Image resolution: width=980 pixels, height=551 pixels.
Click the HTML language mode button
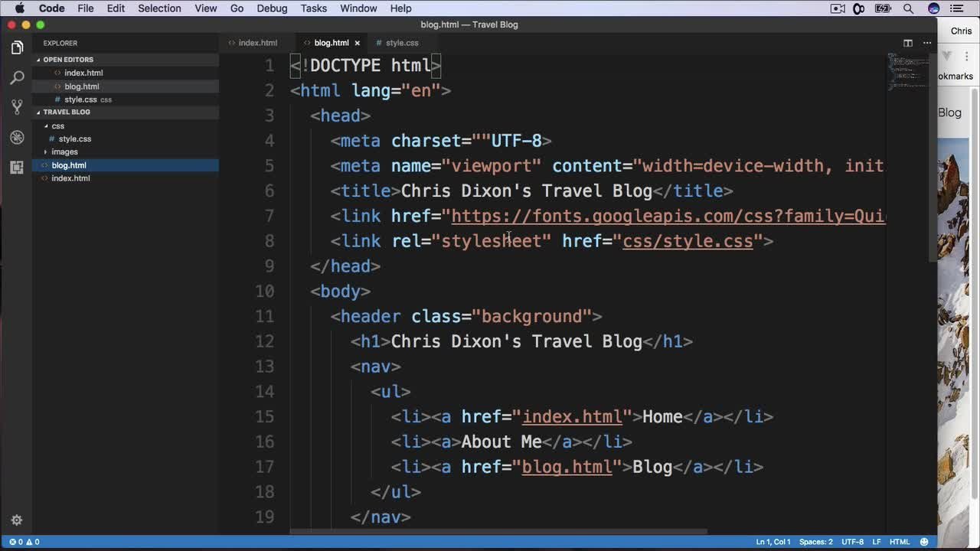click(x=899, y=542)
